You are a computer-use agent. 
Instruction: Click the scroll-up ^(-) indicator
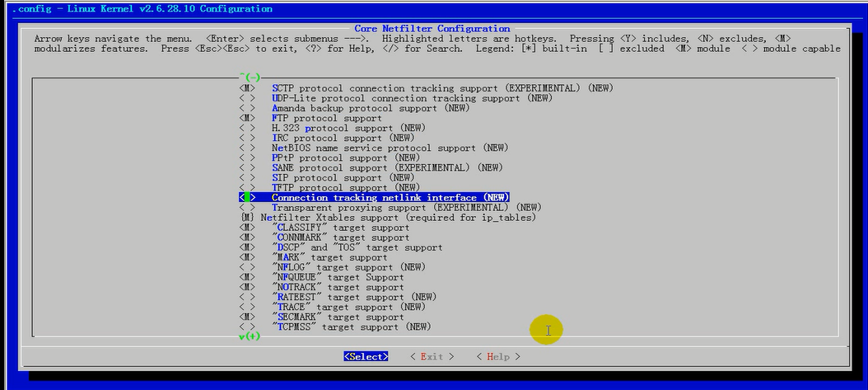pyautogui.click(x=250, y=77)
